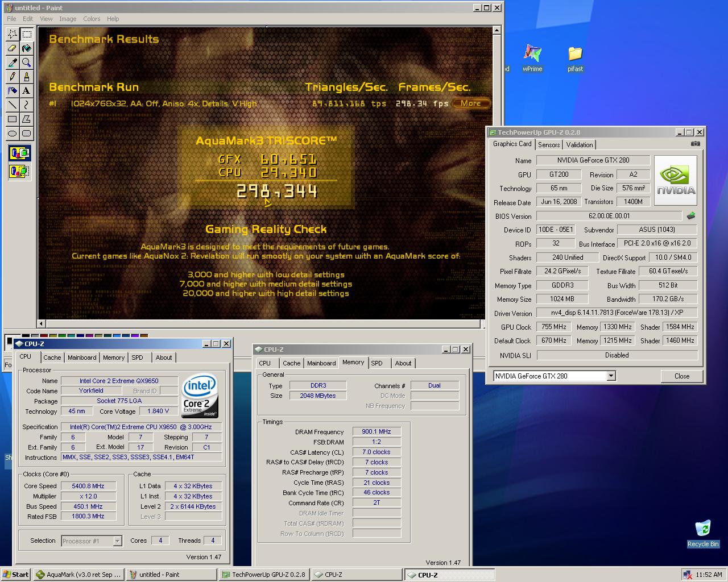
Task: Choose the Airbrush spray tool
Action: [x=12, y=91]
